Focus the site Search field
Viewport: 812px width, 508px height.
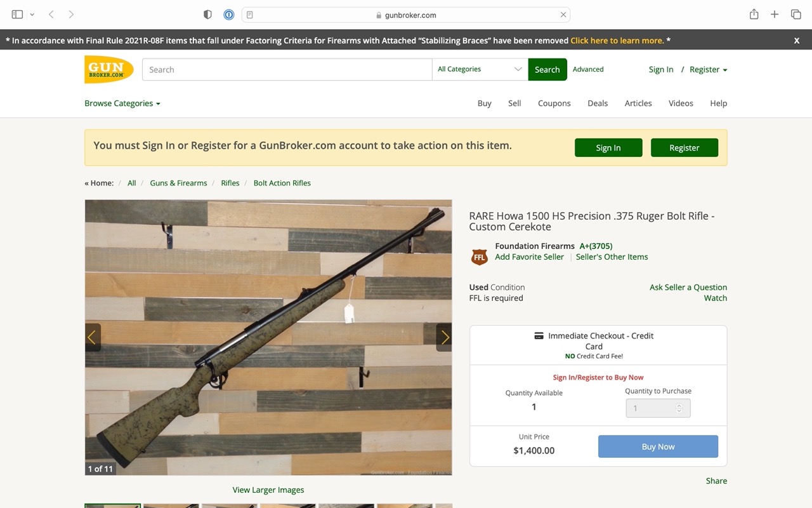tap(287, 69)
